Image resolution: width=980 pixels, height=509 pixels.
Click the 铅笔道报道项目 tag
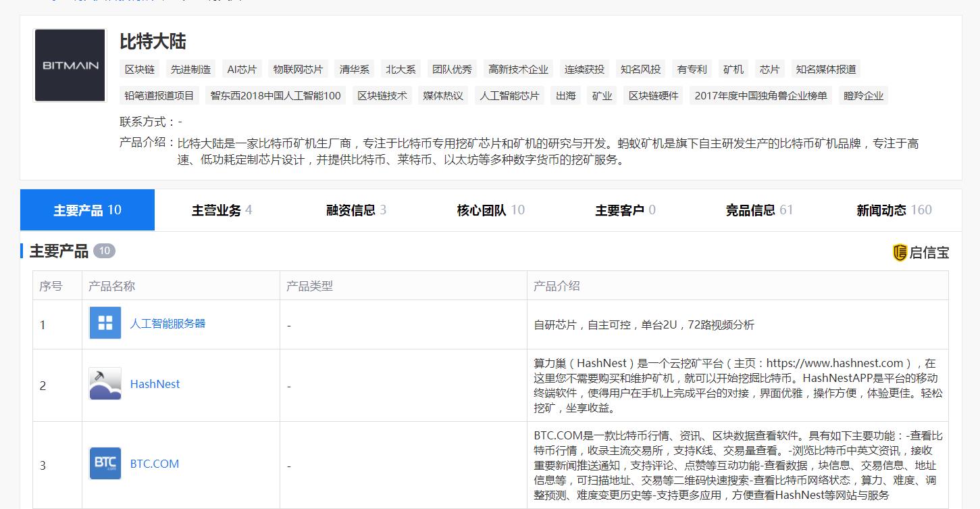[x=159, y=95]
